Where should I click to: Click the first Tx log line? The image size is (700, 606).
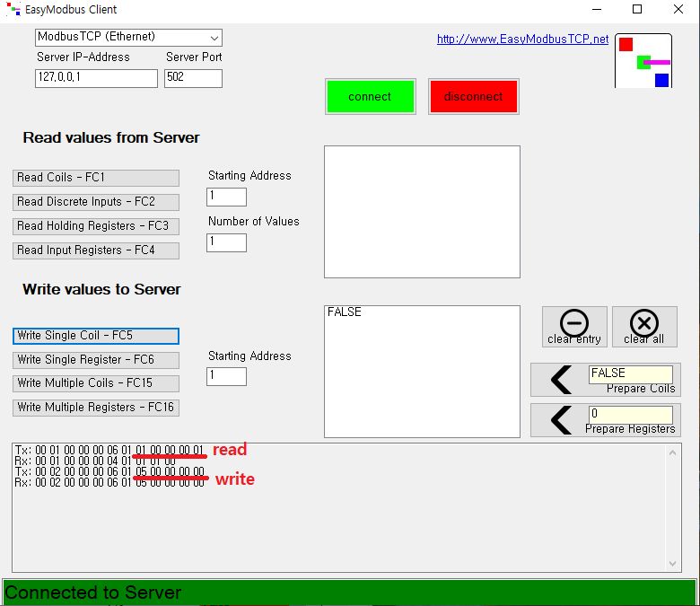(109, 450)
